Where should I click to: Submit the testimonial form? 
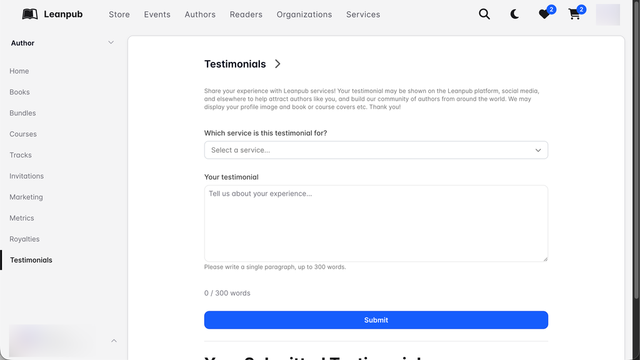[x=376, y=320]
